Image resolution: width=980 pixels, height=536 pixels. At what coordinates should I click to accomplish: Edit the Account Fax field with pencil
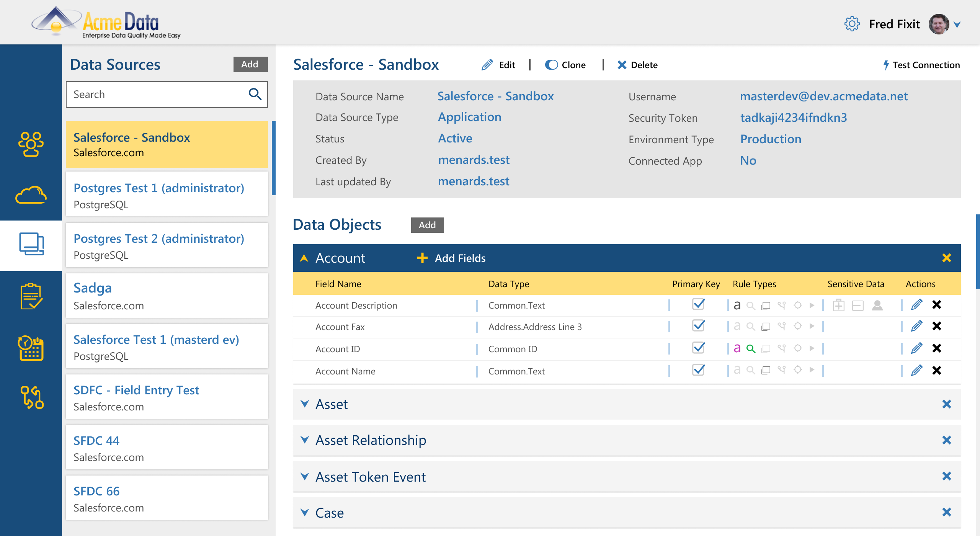pos(916,326)
